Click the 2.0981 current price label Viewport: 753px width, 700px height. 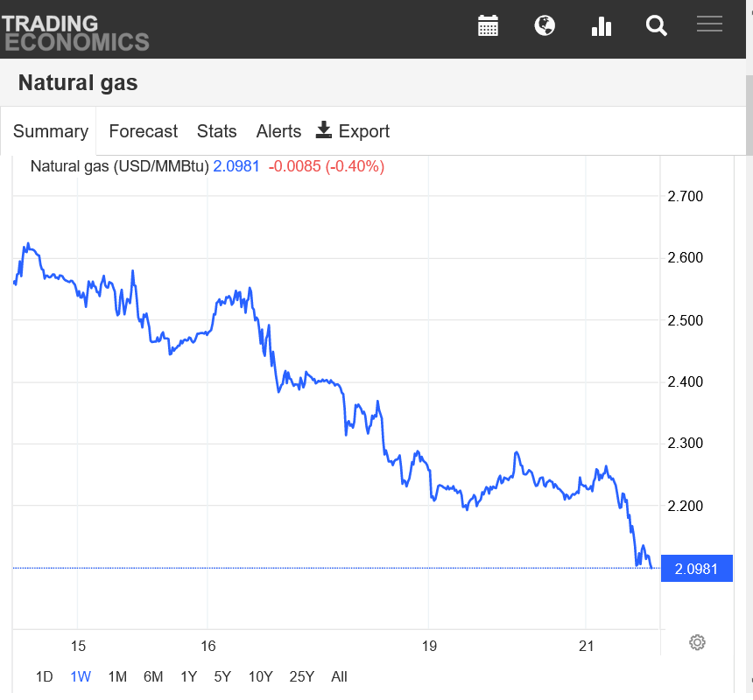click(x=696, y=569)
